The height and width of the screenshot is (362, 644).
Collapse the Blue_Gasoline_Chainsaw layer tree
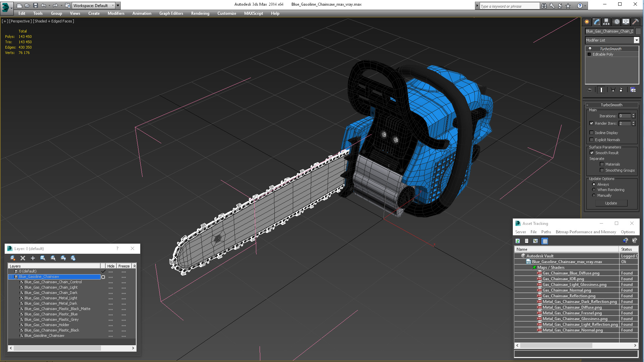click(11, 277)
